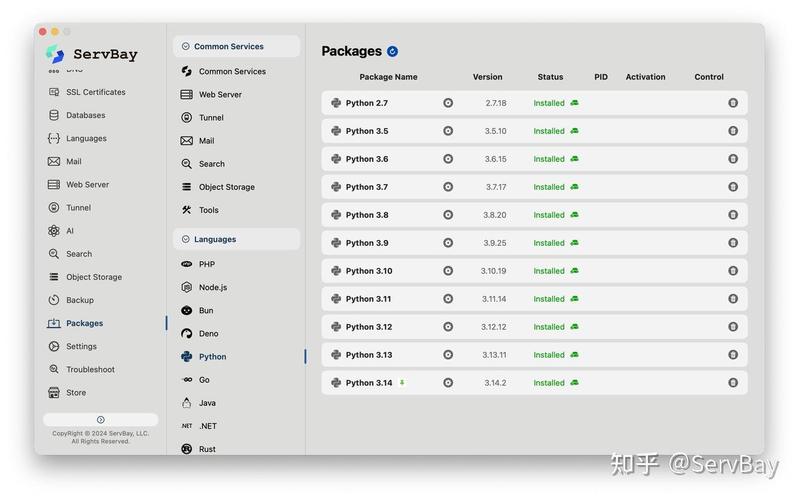This screenshot has height=500, width=799.
Task: Click the green cloud icon for Python 3.7
Action: pos(574,187)
